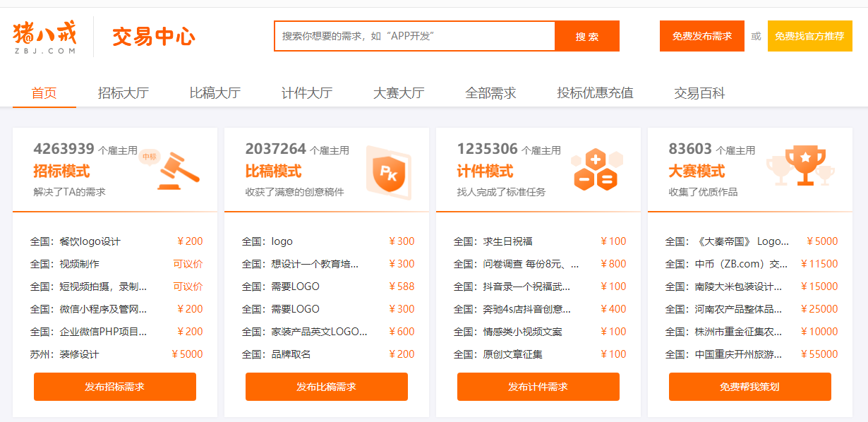Open the 招标模式 heading

[61, 171]
